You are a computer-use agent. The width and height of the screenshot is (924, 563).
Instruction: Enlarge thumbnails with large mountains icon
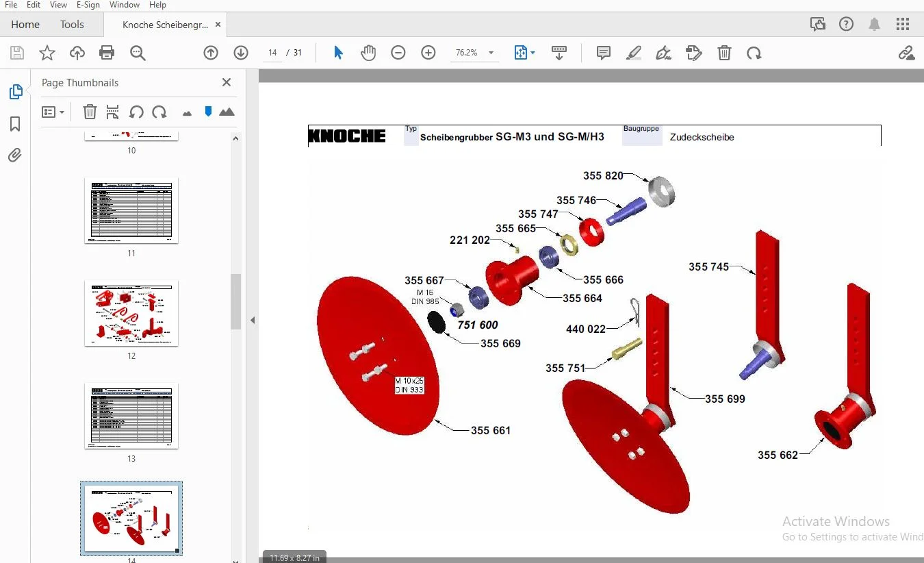tap(227, 112)
